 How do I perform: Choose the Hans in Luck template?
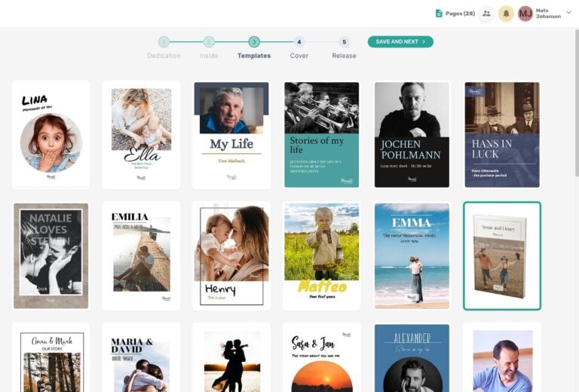click(x=501, y=134)
